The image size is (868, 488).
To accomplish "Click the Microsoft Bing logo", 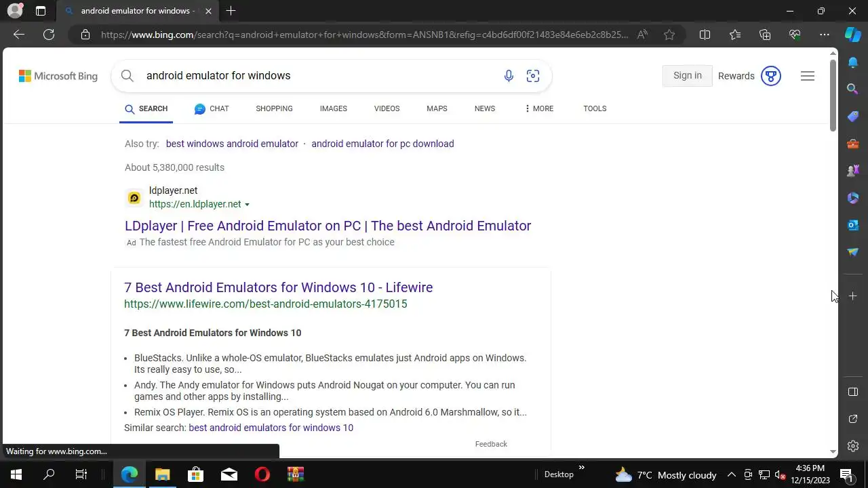I will tap(58, 76).
